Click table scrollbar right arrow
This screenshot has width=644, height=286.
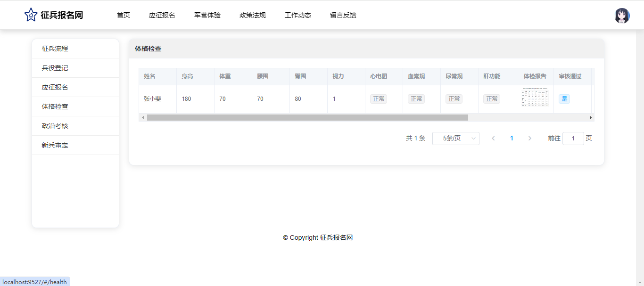590,117
